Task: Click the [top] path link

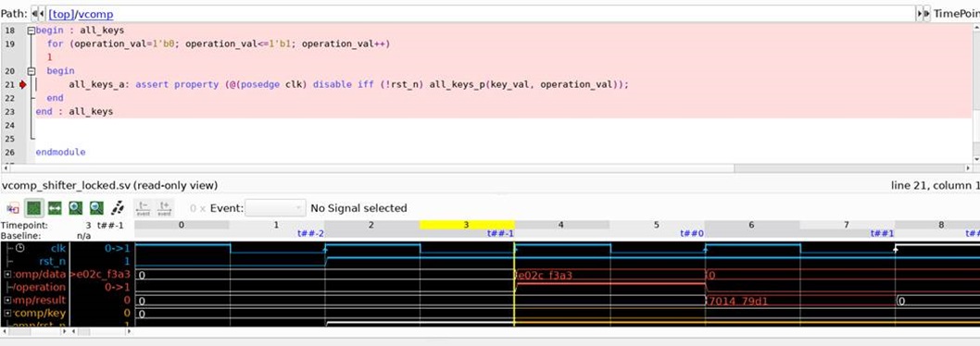Action: click(61, 14)
